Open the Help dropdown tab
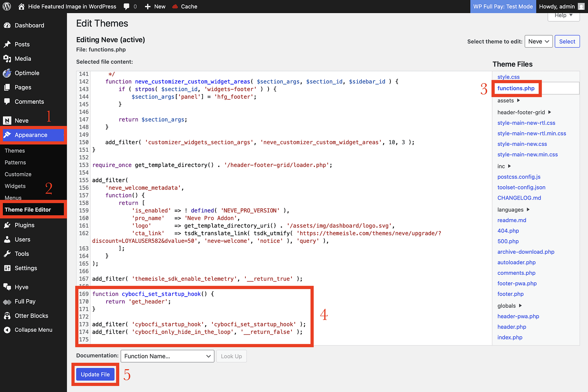The image size is (588, 392). (x=563, y=16)
